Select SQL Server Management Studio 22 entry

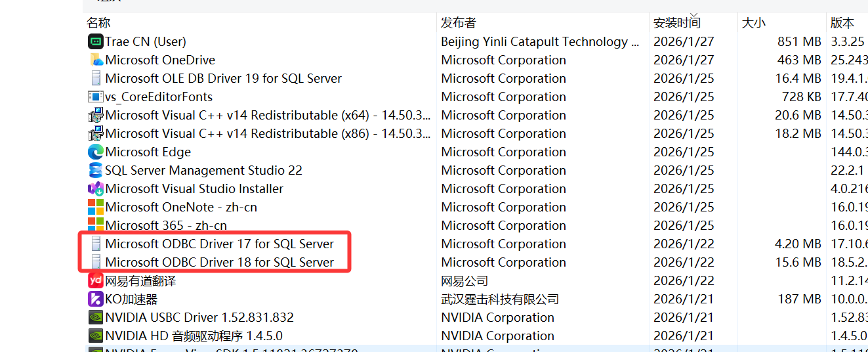coord(204,170)
